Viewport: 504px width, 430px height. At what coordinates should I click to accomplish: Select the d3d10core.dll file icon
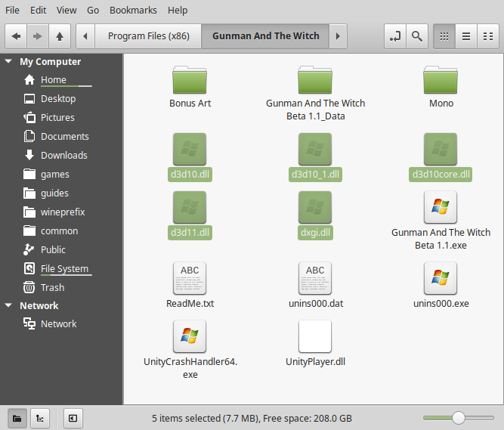pyautogui.click(x=441, y=149)
